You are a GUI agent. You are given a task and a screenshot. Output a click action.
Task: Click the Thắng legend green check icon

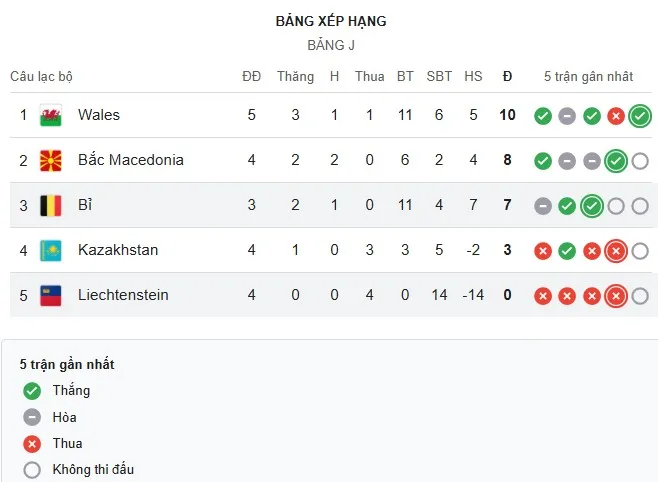pyautogui.click(x=33, y=391)
